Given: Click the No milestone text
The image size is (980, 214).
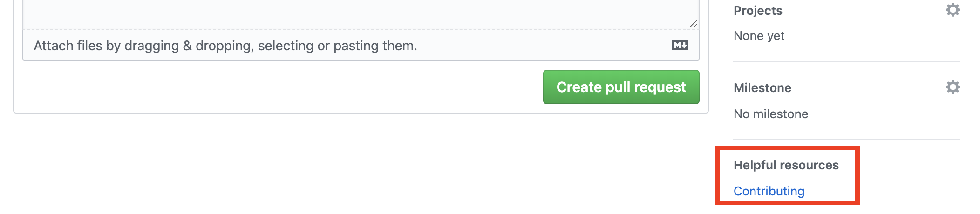Looking at the screenshot, I should [771, 114].
